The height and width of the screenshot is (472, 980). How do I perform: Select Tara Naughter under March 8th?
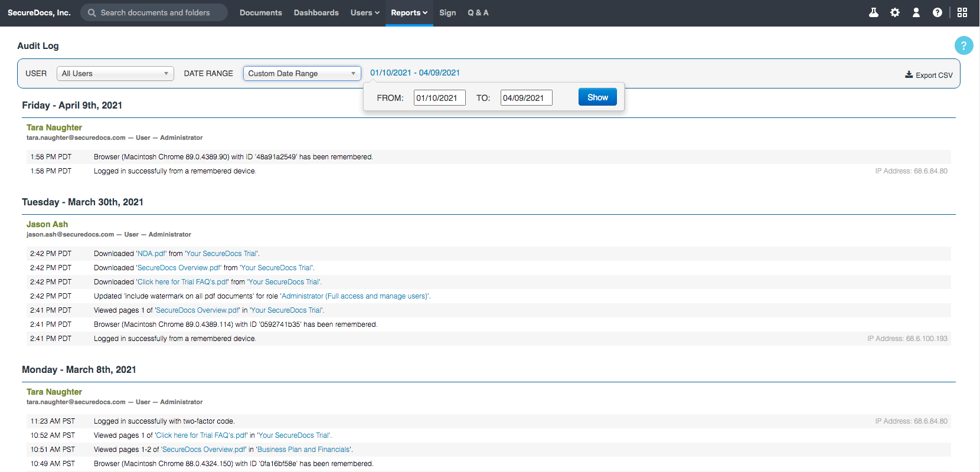point(54,392)
